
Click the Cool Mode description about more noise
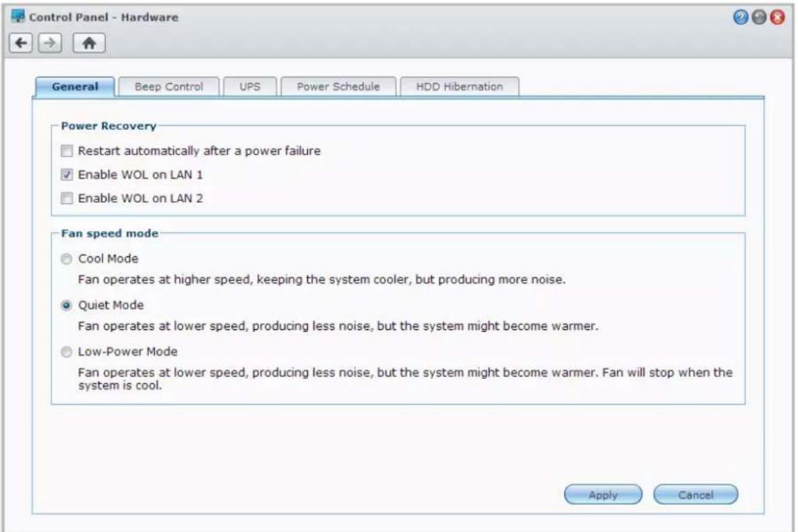pyautogui.click(x=321, y=279)
